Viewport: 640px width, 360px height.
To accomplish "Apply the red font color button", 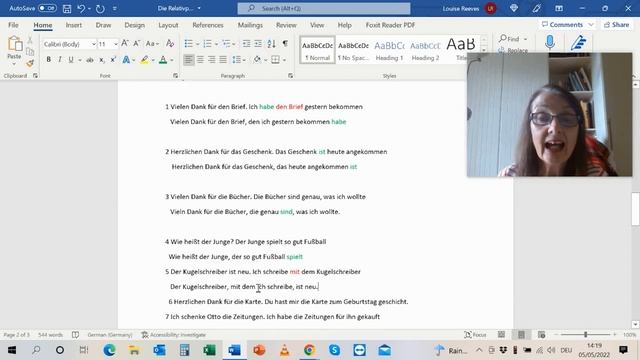I will tap(163, 60).
